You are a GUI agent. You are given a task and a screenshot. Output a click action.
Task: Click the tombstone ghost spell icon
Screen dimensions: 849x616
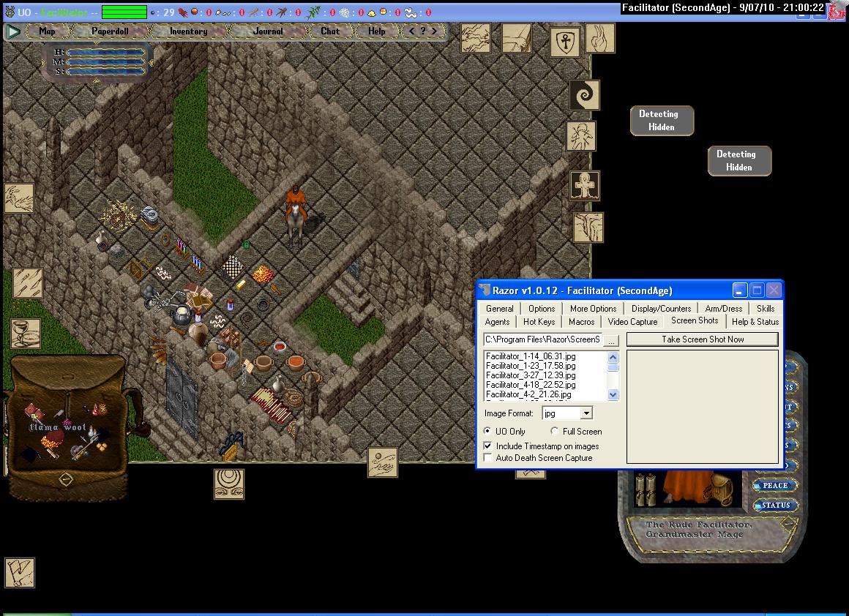(x=585, y=186)
